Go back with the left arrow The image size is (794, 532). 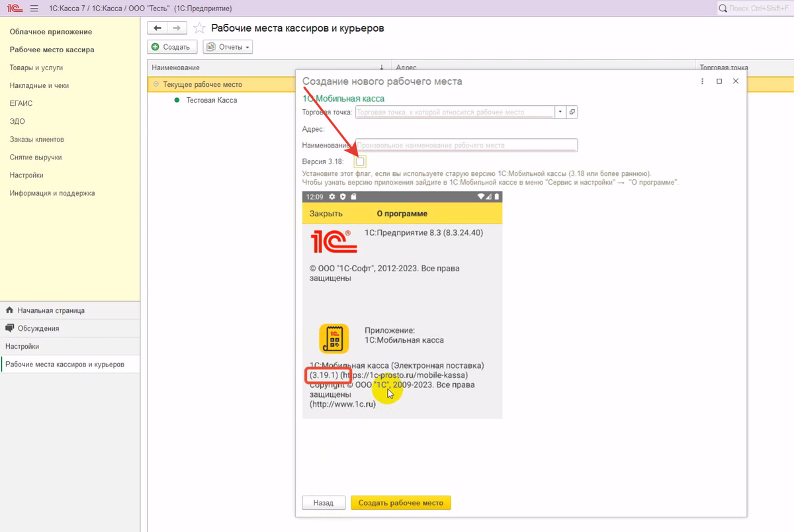point(157,28)
